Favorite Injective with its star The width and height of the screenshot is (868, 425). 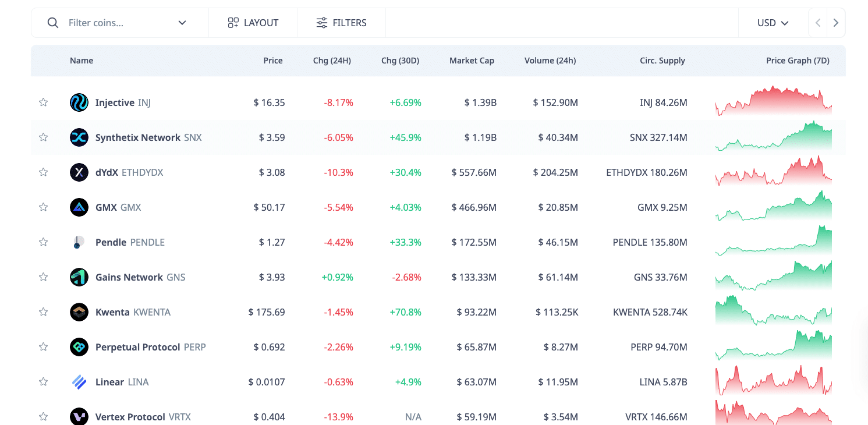(43, 102)
